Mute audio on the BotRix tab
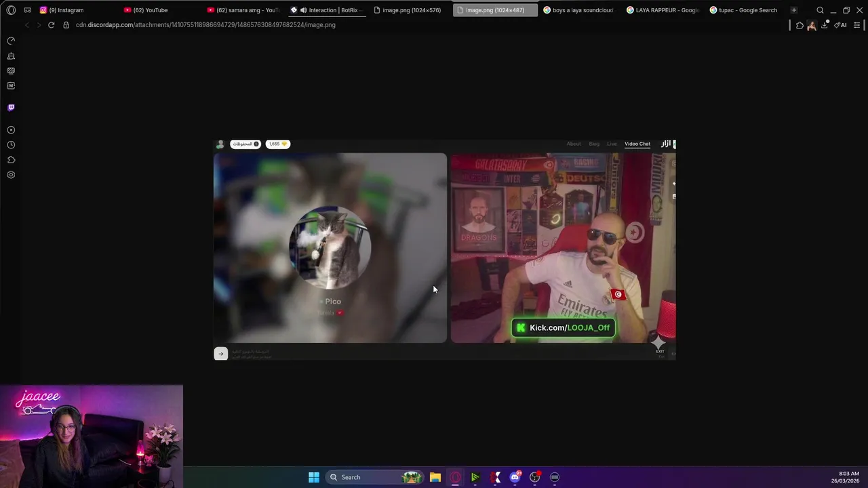This screenshot has width=868, height=488. [x=303, y=10]
